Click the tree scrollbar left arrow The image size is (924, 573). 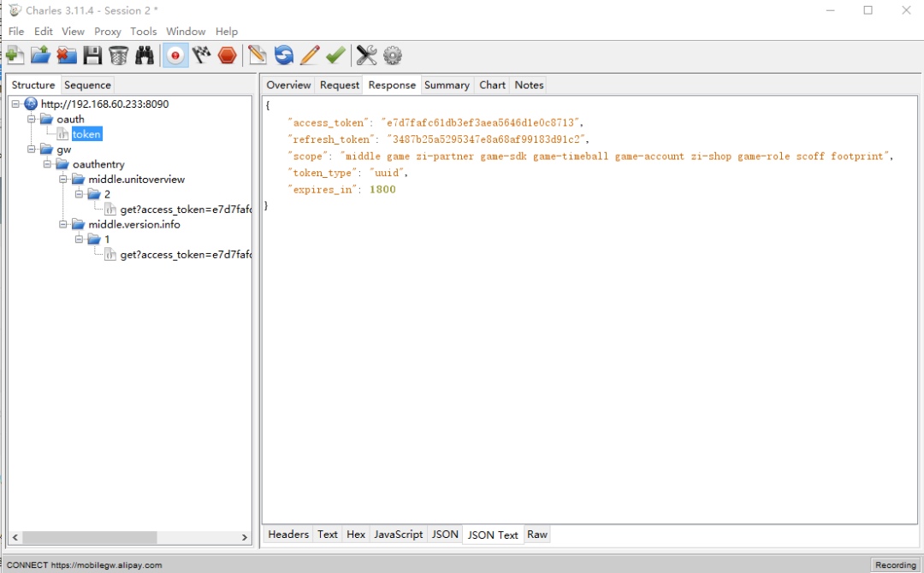pos(15,537)
